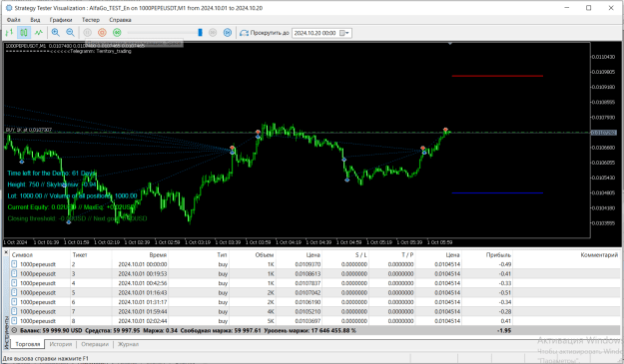Click the Инструменты vertical panel label
Screen dimensions: 624x364
6,332
